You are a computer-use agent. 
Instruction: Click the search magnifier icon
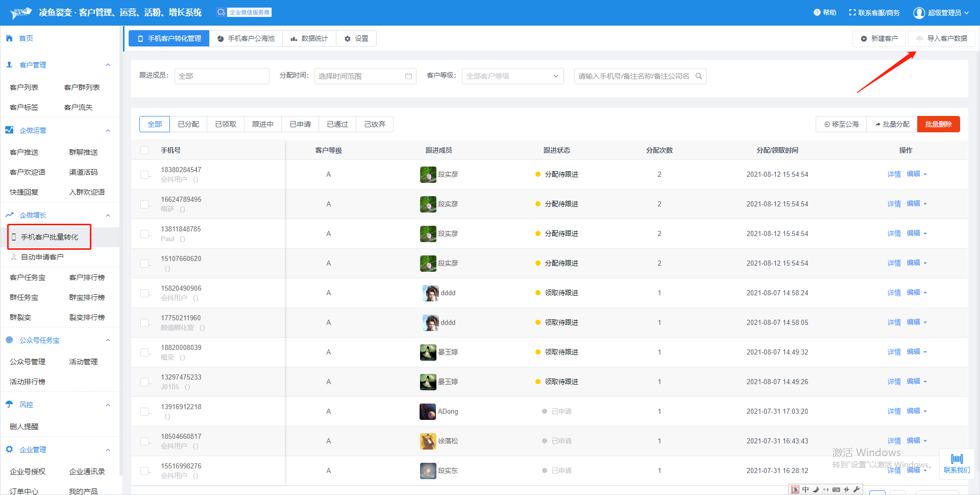(x=699, y=76)
